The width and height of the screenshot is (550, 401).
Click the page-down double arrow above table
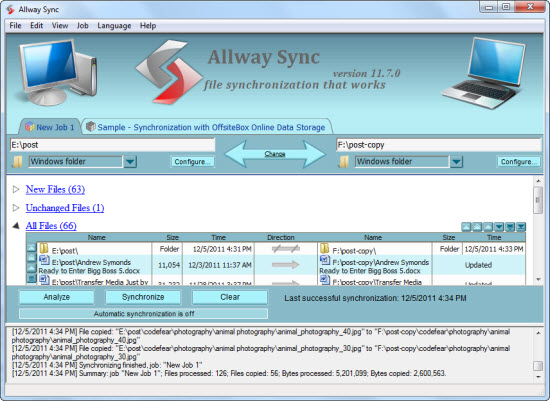(510, 227)
